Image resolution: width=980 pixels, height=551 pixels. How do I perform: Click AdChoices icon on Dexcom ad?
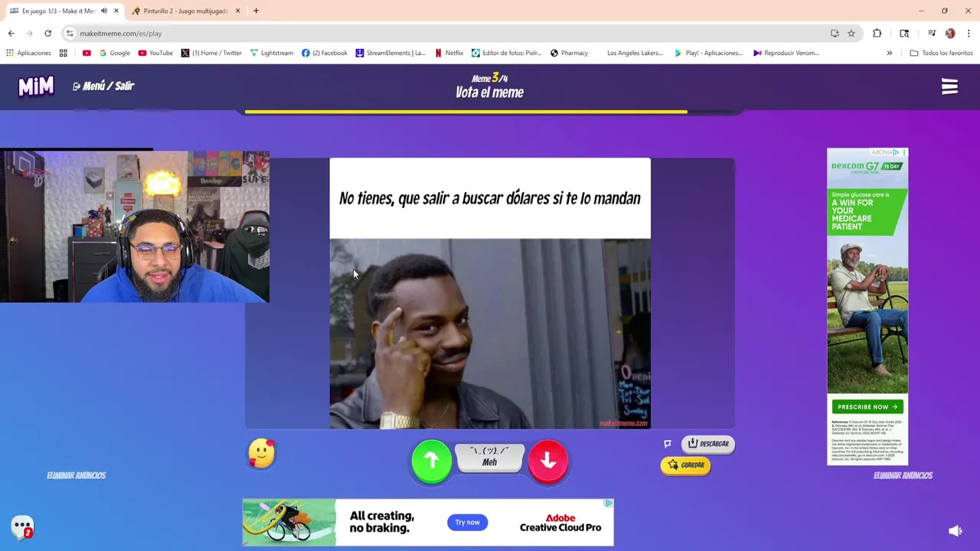click(896, 152)
